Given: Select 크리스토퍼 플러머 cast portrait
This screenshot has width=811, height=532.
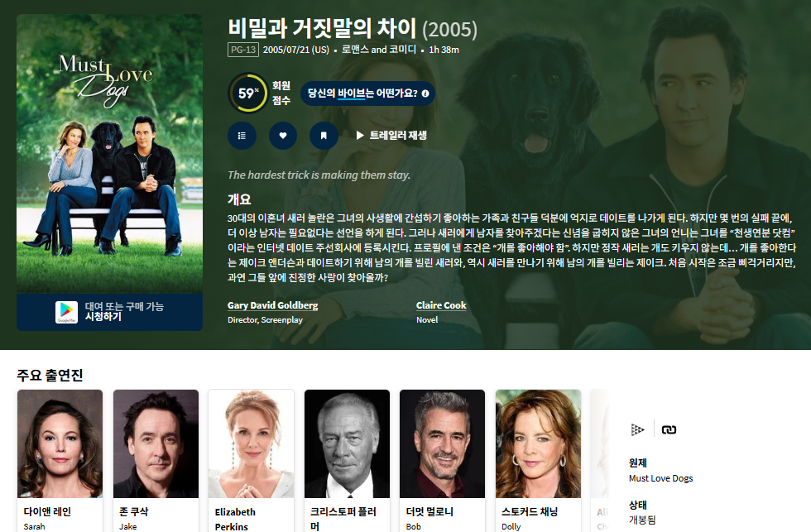Looking at the screenshot, I should (x=347, y=443).
